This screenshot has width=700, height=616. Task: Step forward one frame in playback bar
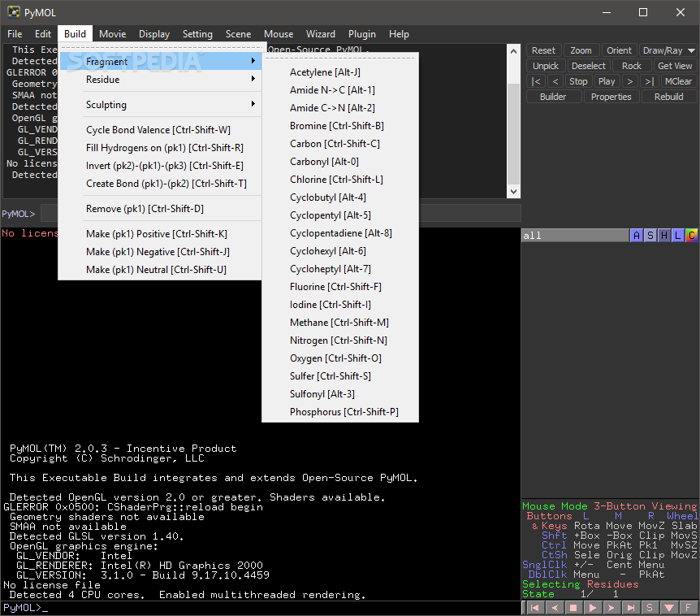611,608
